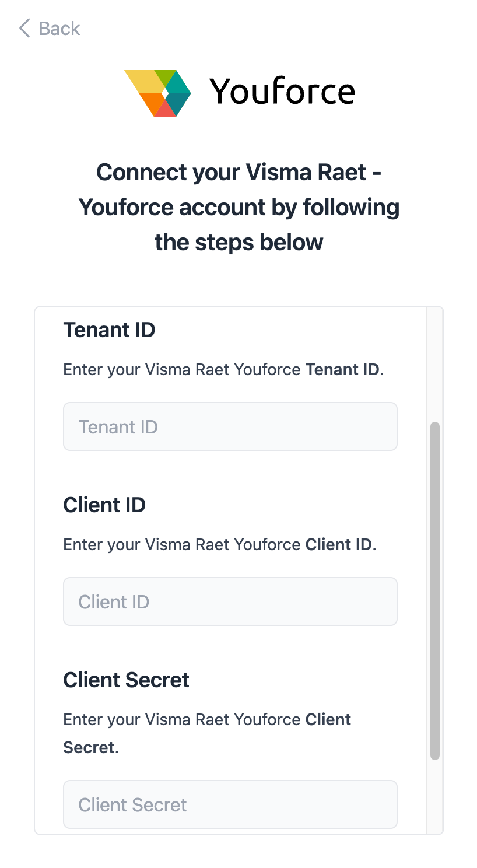
Task: Click the back chevron arrow icon
Action: coord(24,28)
